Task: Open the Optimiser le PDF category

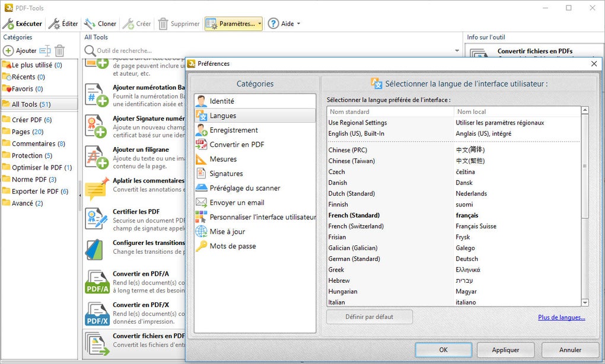Action: [x=39, y=168]
